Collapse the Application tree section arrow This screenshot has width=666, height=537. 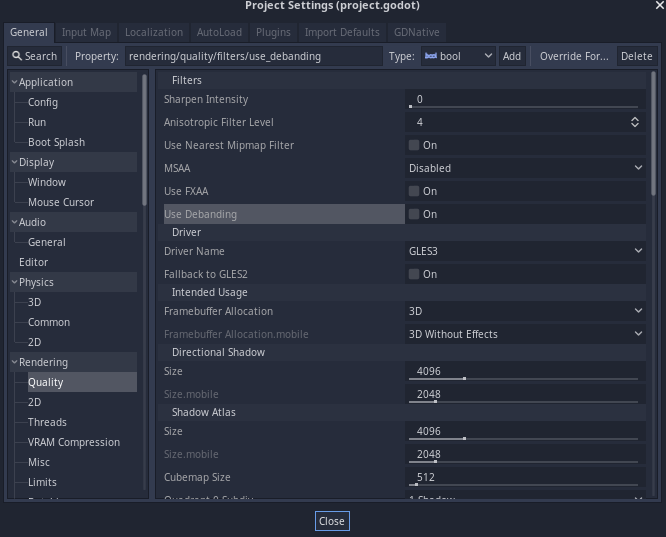pyautogui.click(x=14, y=83)
